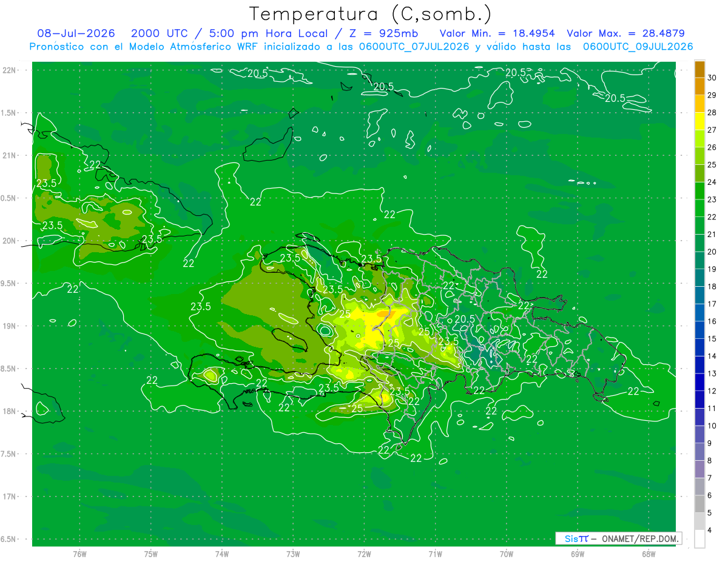Click the "20N" latitude axis label
728x562 pixels.
pos(9,241)
